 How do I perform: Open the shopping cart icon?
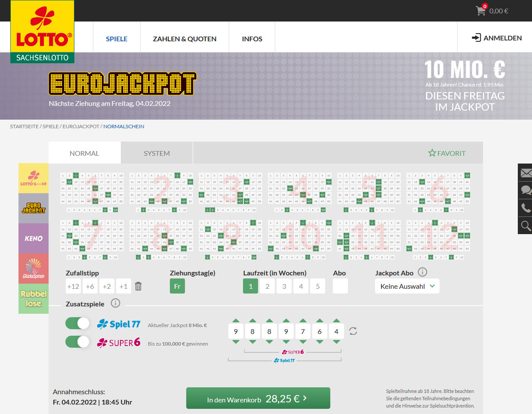point(481,10)
